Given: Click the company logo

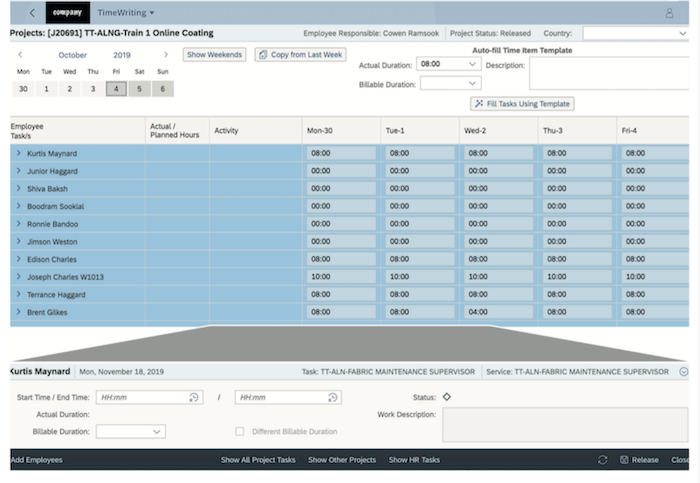Looking at the screenshot, I should (67, 12).
